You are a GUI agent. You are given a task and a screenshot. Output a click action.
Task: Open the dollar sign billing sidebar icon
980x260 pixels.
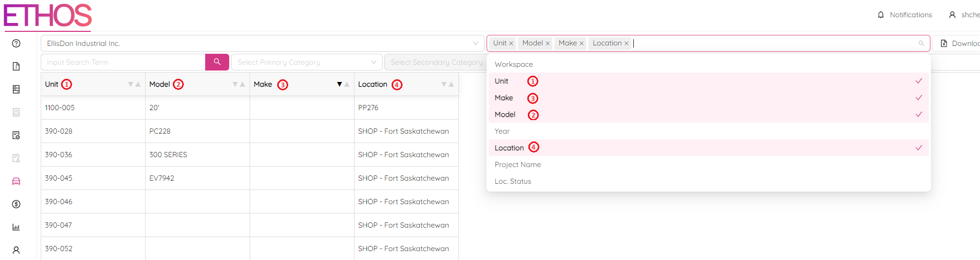coord(16,204)
